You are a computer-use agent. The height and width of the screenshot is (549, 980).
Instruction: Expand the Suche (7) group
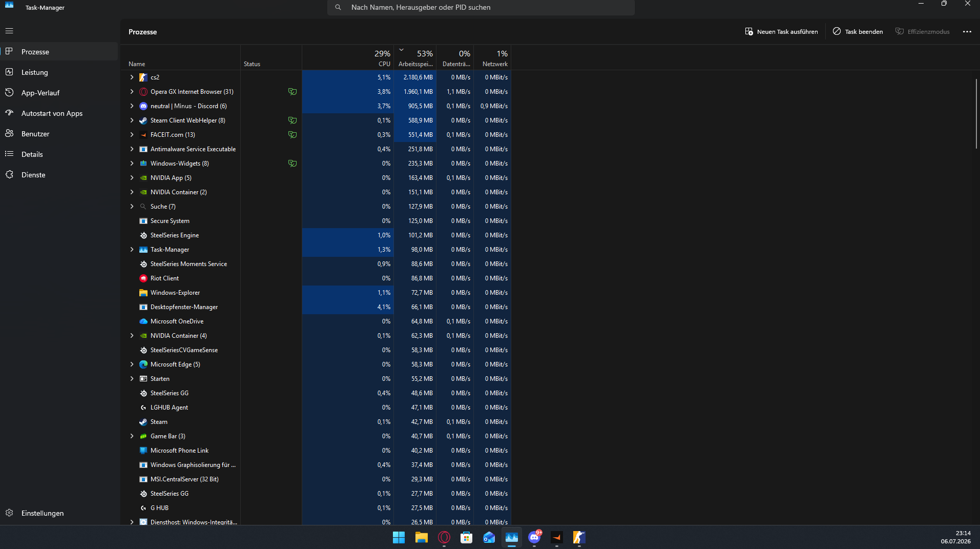tap(132, 207)
